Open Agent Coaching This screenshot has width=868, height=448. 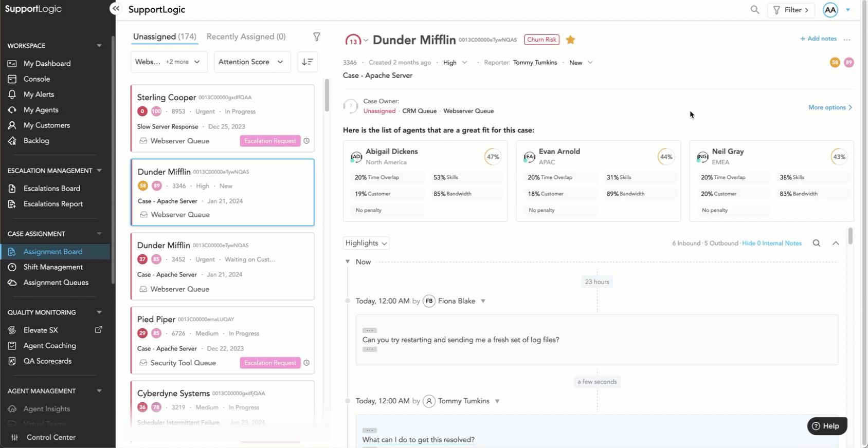[x=49, y=346]
